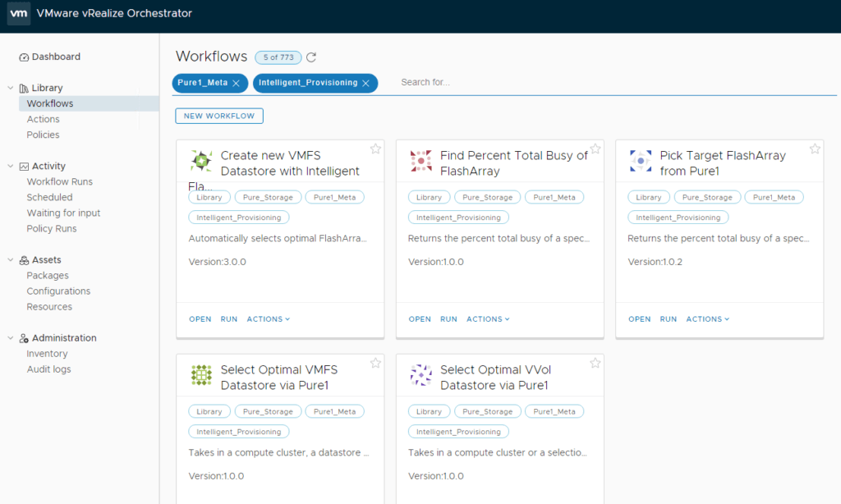Open Resources under Assets
This screenshot has width=841, height=504.
point(49,307)
